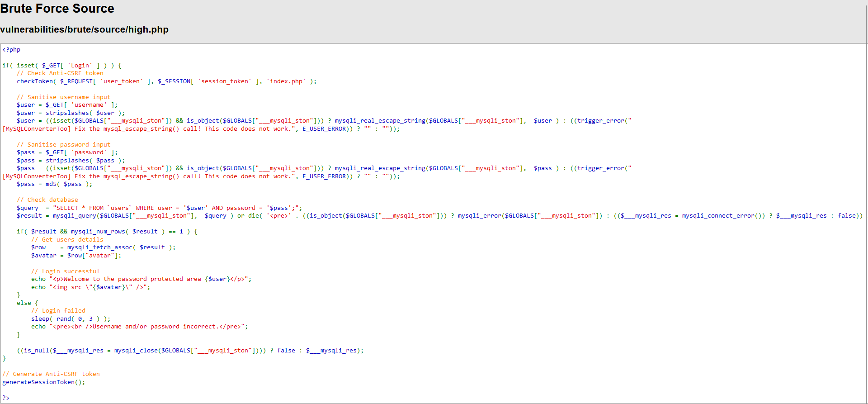Click the '// Check Anti-CSRF token' comment
The width and height of the screenshot is (868, 404).
pyautogui.click(x=60, y=73)
